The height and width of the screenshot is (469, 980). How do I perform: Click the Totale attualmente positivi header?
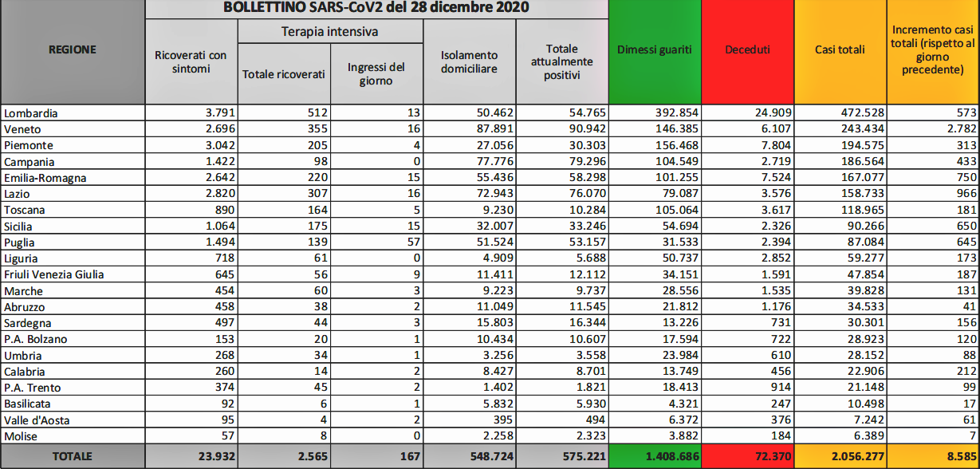[x=561, y=62]
